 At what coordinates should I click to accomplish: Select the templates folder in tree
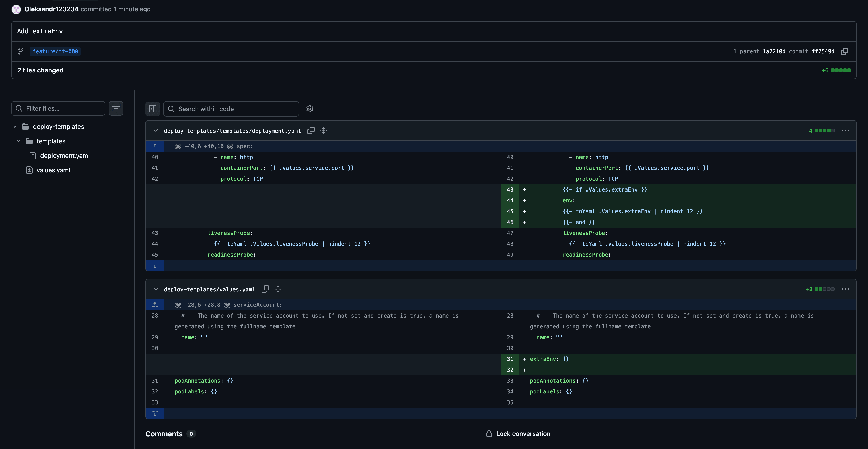point(51,141)
